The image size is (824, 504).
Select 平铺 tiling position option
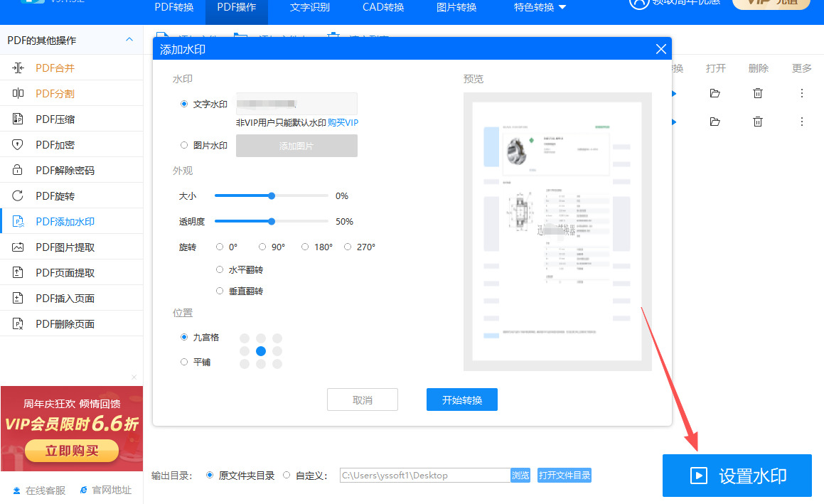pyautogui.click(x=184, y=362)
